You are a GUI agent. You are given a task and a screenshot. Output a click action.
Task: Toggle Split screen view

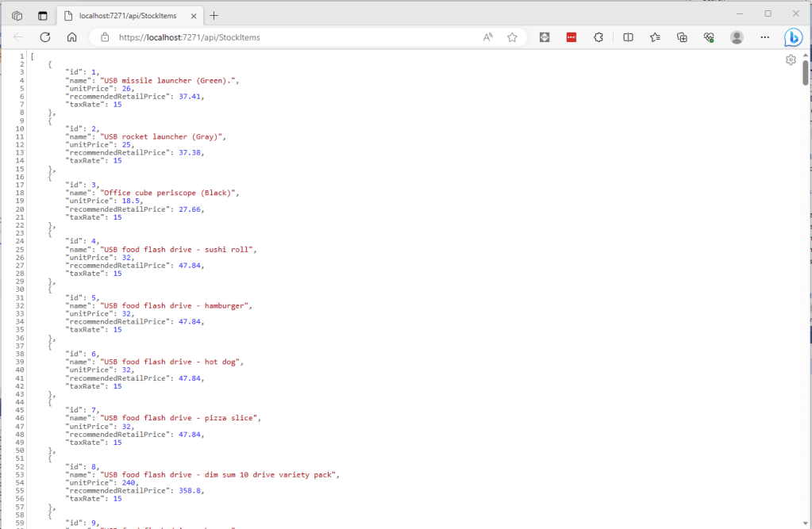coord(628,37)
